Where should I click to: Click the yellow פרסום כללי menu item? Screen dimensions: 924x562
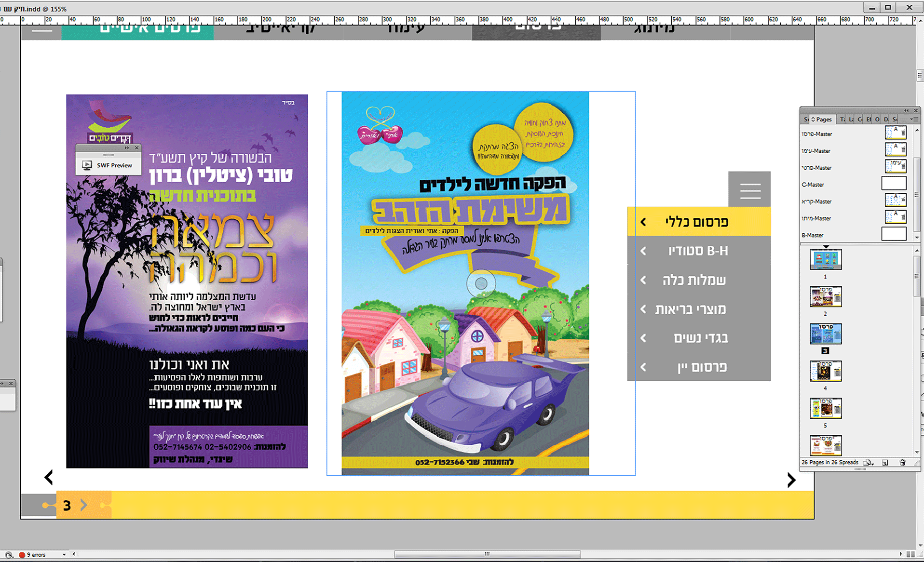point(699,222)
